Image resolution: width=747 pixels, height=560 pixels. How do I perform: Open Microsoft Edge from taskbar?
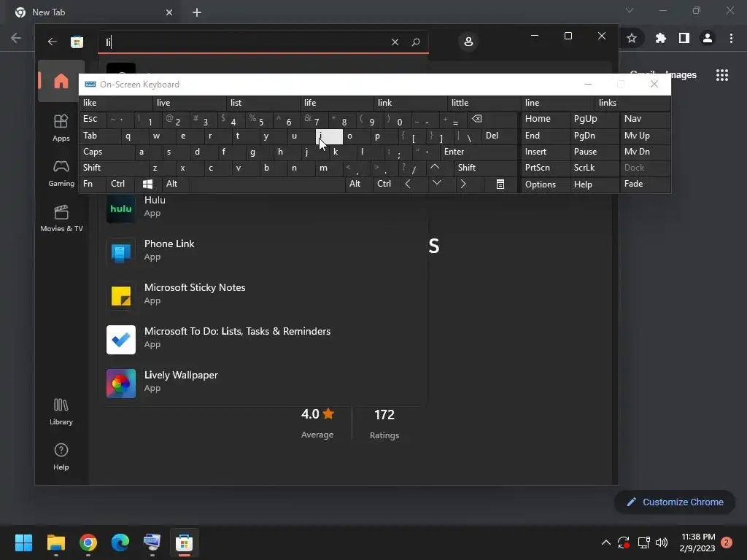coord(120,542)
